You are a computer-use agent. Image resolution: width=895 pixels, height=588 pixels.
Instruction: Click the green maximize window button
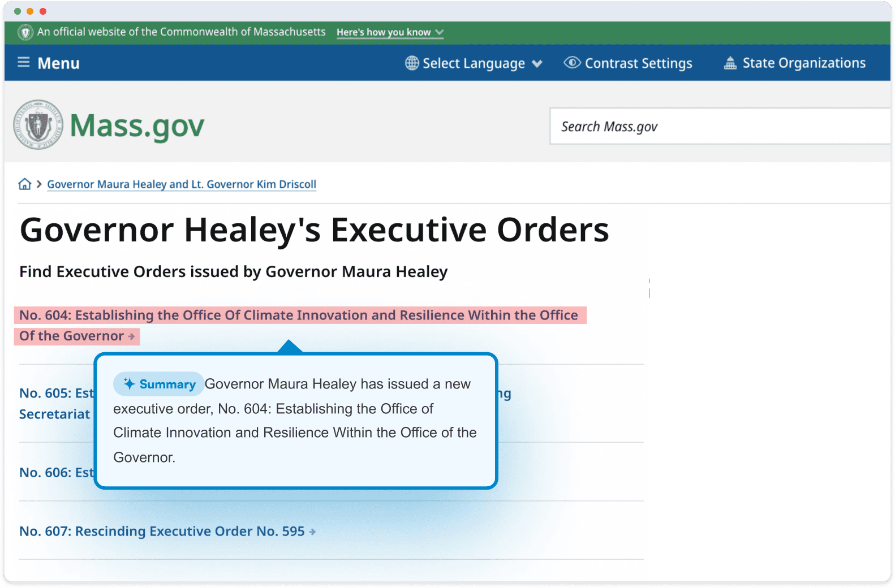(18, 11)
